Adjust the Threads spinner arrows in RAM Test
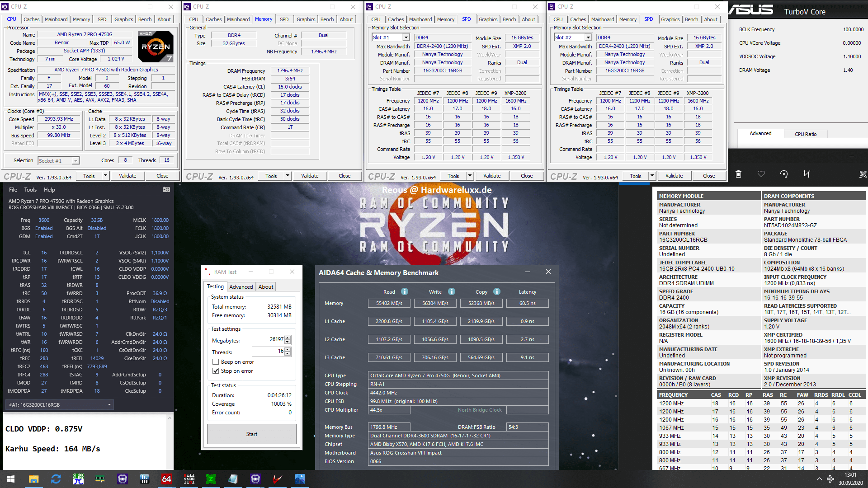The height and width of the screenshot is (488, 868). tap(288, 351)
